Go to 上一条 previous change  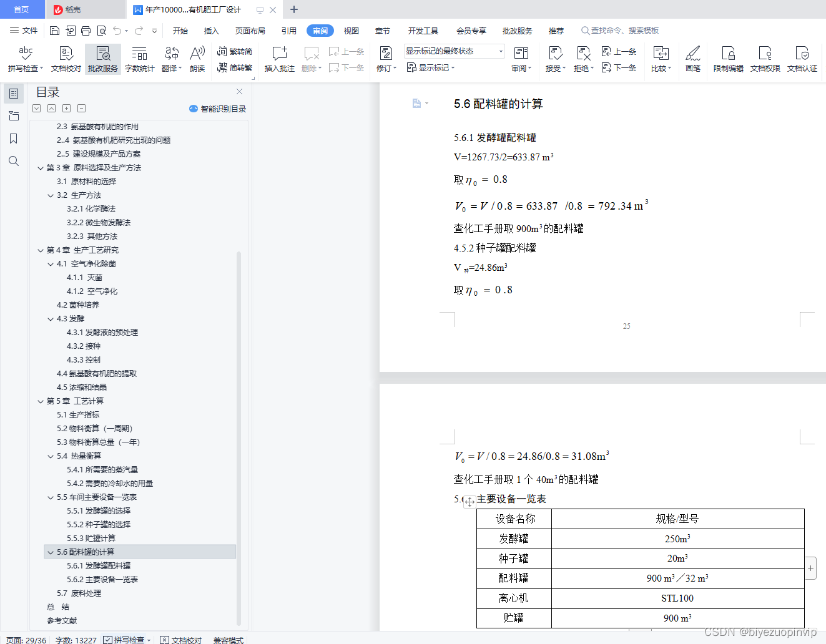click(619, 52)
